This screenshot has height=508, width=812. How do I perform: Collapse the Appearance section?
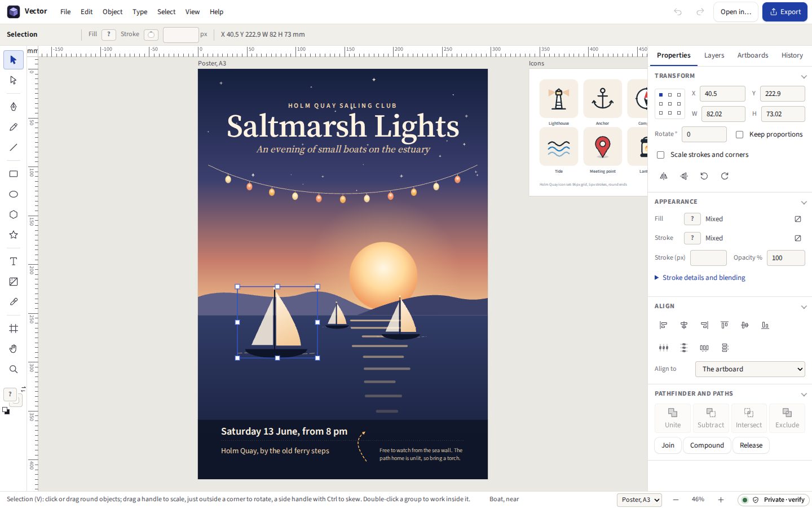click(804, 202)
